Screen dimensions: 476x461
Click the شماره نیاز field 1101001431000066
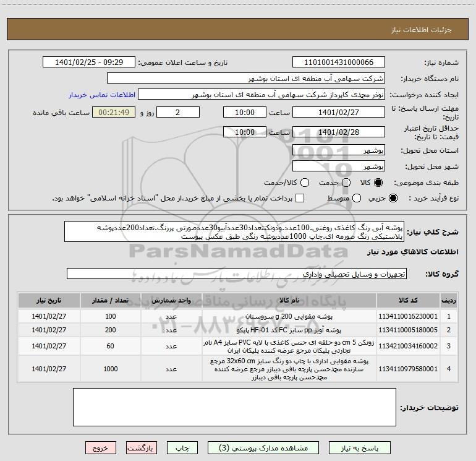[x=339, y=62]
